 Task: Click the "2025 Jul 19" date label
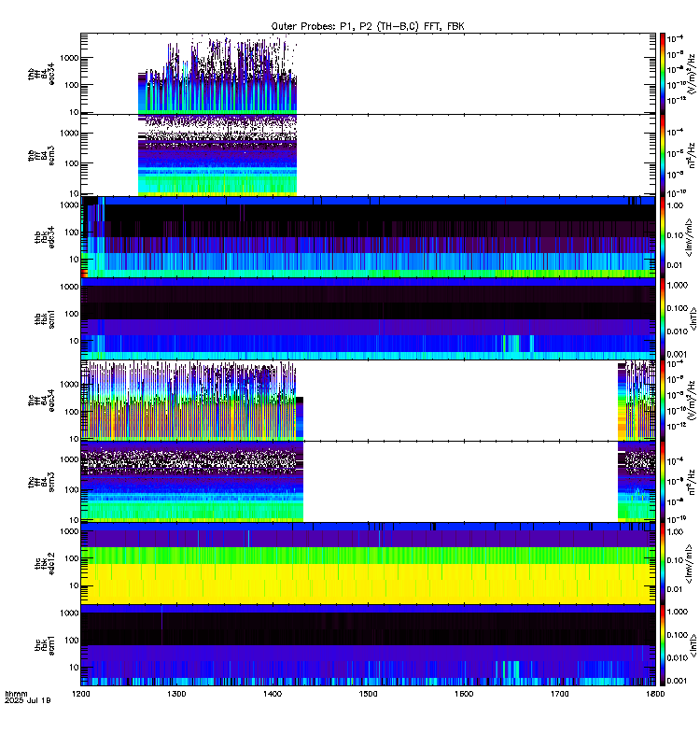(x=28, y=700)
